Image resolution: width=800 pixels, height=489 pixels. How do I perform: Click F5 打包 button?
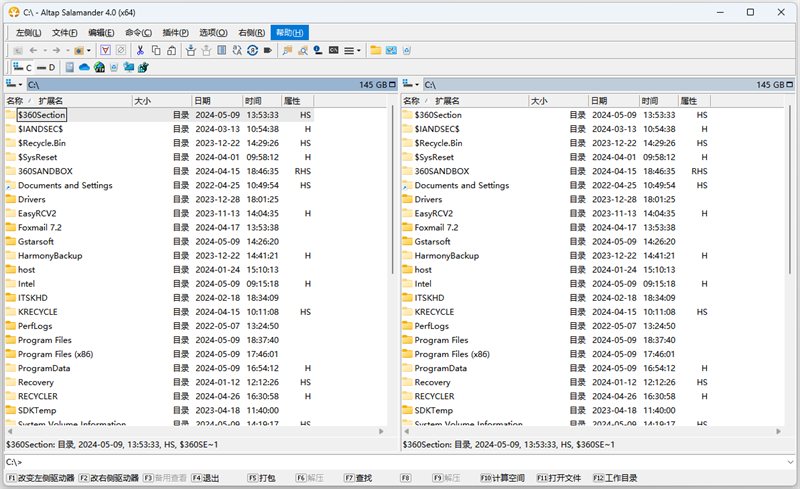tap(261, 478)
